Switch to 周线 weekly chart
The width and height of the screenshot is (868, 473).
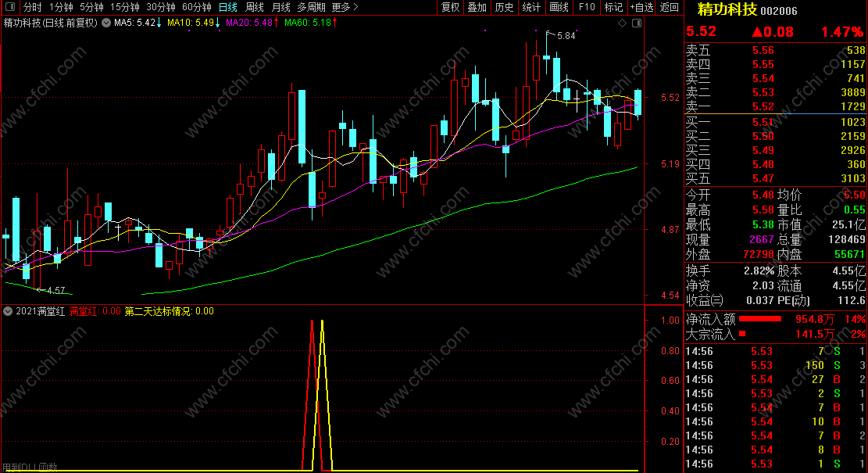point(255,7)
